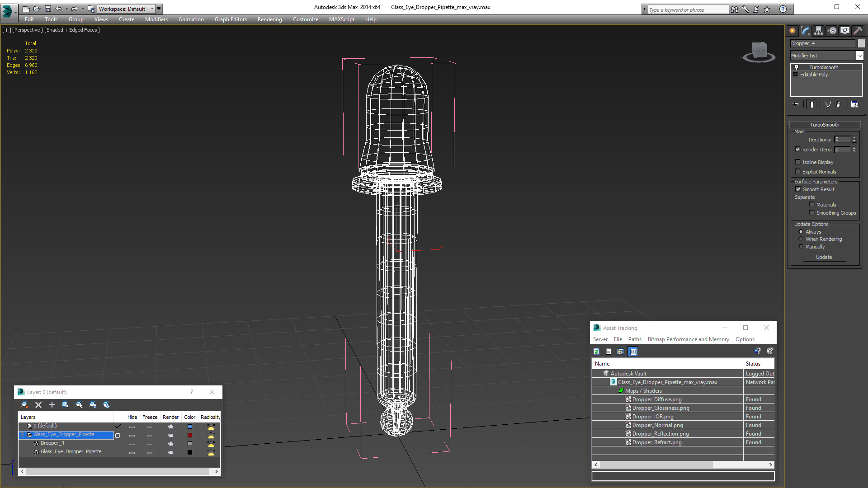Viewport: 868px width, 488px height.
Task: Open the MAXScript menu
Action: tap(341, 19)
